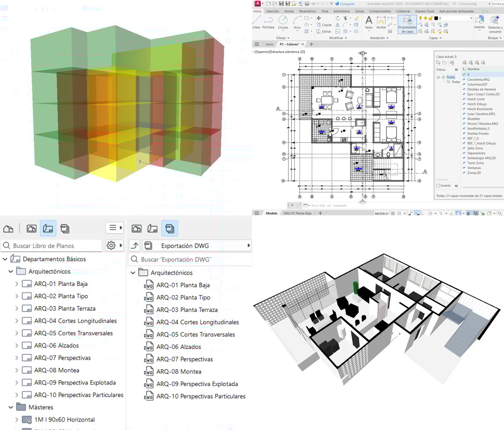Collapse the Departamentos Básicos tree node
This screenshot has width=504, height=430.
click(x=5, y=259)
